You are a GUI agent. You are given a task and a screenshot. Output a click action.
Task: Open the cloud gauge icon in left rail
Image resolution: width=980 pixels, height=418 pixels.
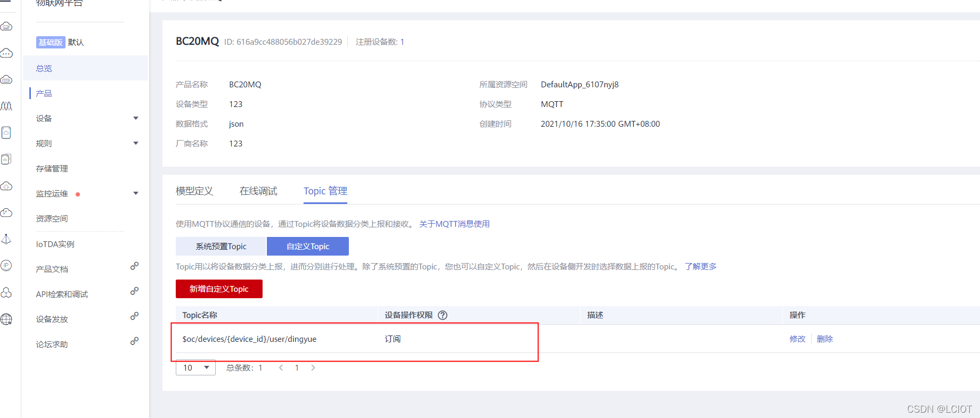(6, 212)
